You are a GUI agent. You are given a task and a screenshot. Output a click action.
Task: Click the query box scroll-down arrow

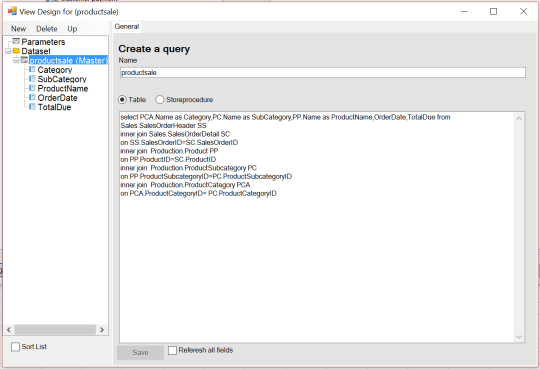(x=519, y=337)
